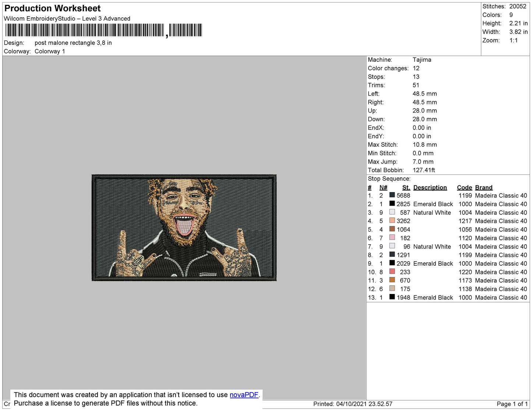Click the 'Code' column header
532x411 pixels.
click(x=465, y=187)
